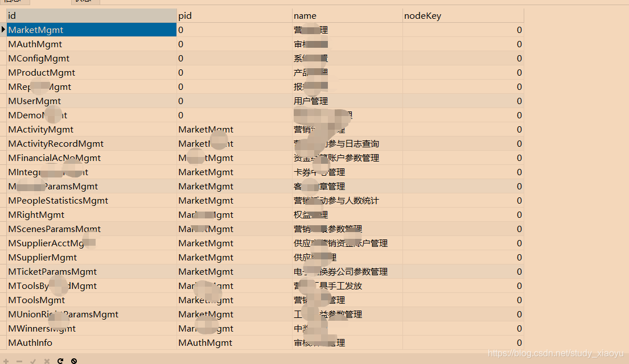The image size is (629, 364).
Task: Click the MarketMgmt pid in MSupplierMgmt row
Action: pyautogui.click(x=235, y=258)
